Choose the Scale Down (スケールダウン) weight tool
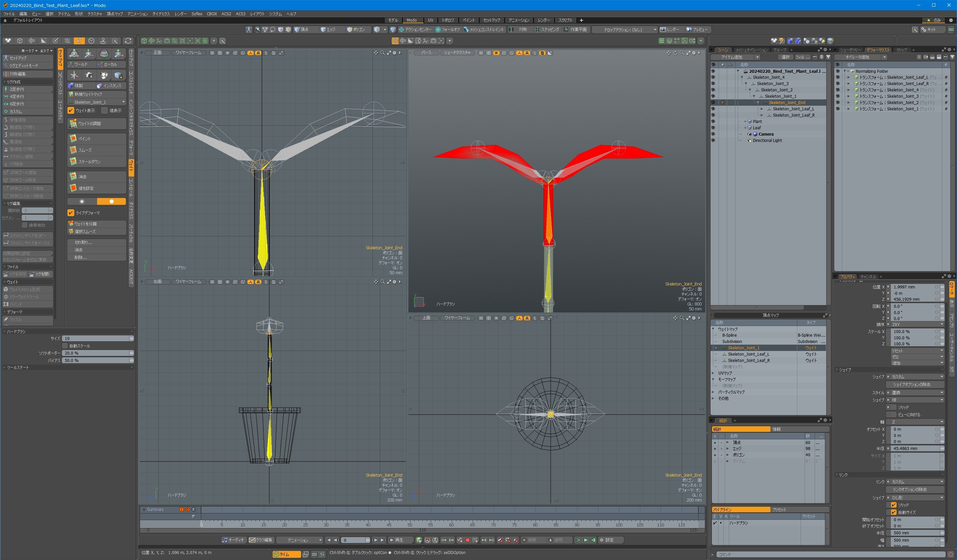 point(97,161)
